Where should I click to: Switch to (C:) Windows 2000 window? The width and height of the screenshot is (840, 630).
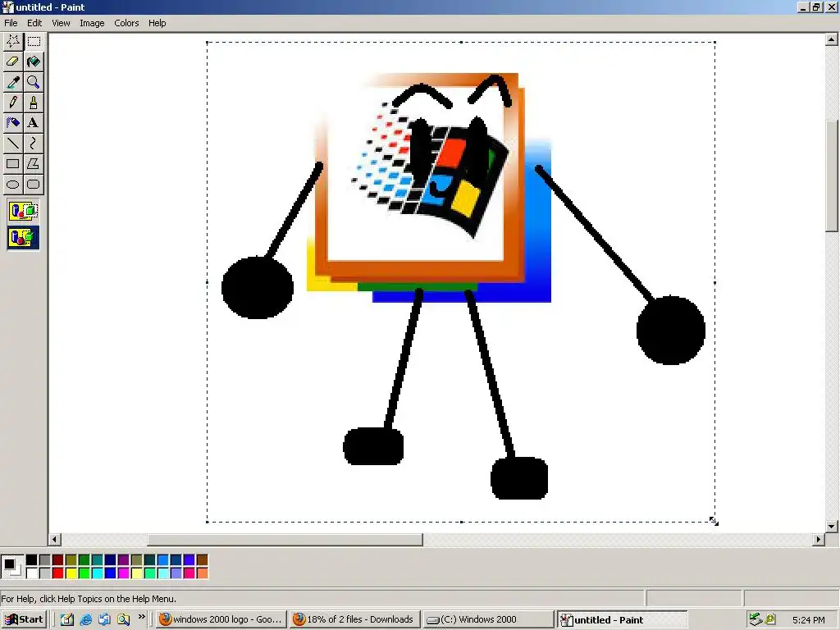[487, 619]
